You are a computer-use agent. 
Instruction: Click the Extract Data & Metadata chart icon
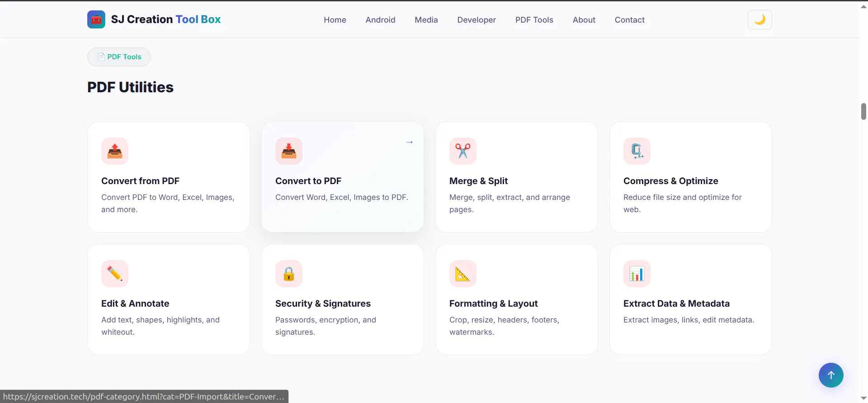click(637, 274)
